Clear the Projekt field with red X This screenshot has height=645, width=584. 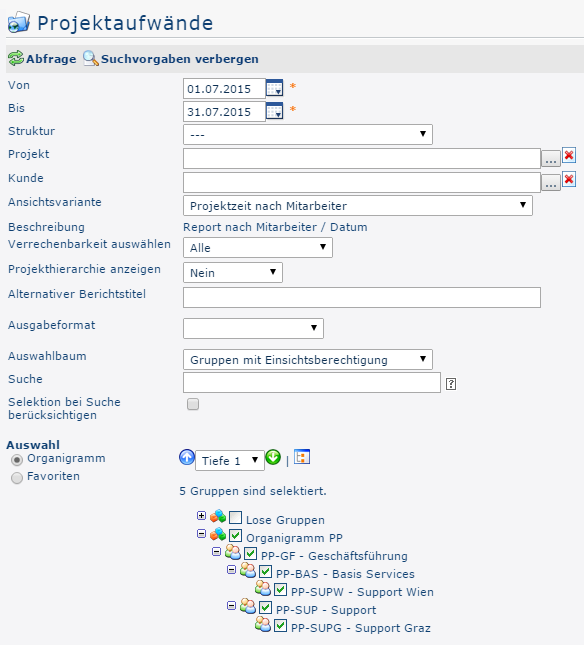tap(569, 155)
